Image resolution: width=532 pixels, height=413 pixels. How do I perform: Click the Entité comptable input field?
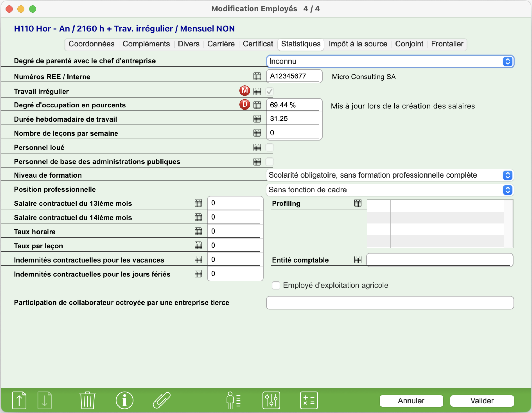[x=440, y=260]
